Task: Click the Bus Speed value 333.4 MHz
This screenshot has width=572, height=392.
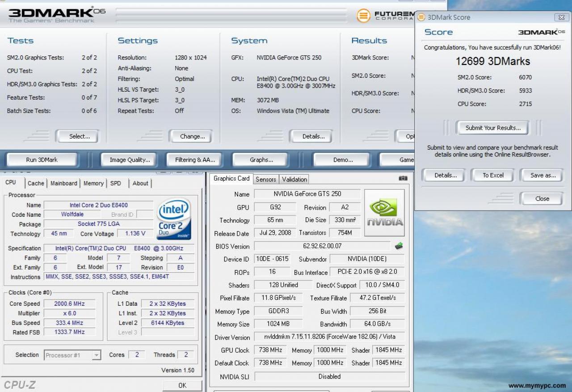Action: tap(69, 323)
